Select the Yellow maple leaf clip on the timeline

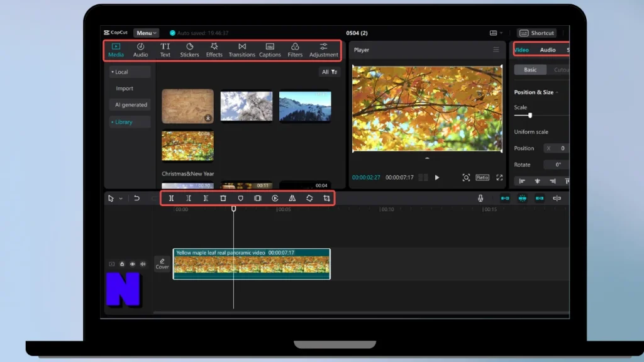point(252,264)
